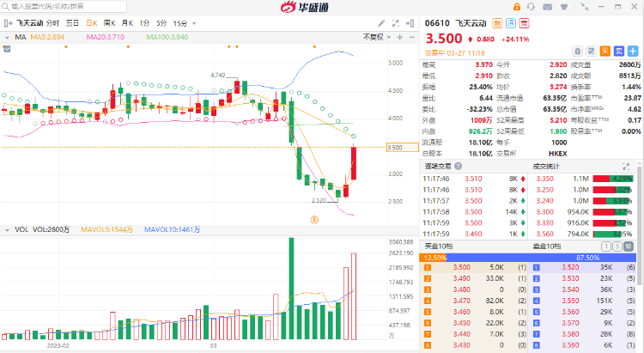Expand chart to fullscreen

(x=396, y=23)
